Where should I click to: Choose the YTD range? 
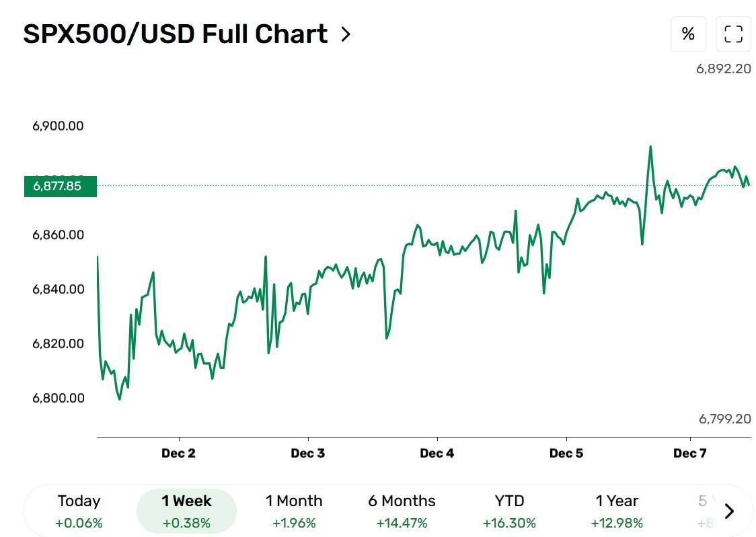(x=509, y=511)
